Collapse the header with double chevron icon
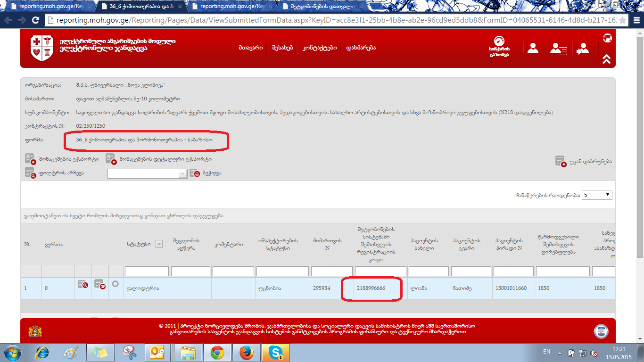The height and width of the screenshot is (362, 644). click(606, 59)
